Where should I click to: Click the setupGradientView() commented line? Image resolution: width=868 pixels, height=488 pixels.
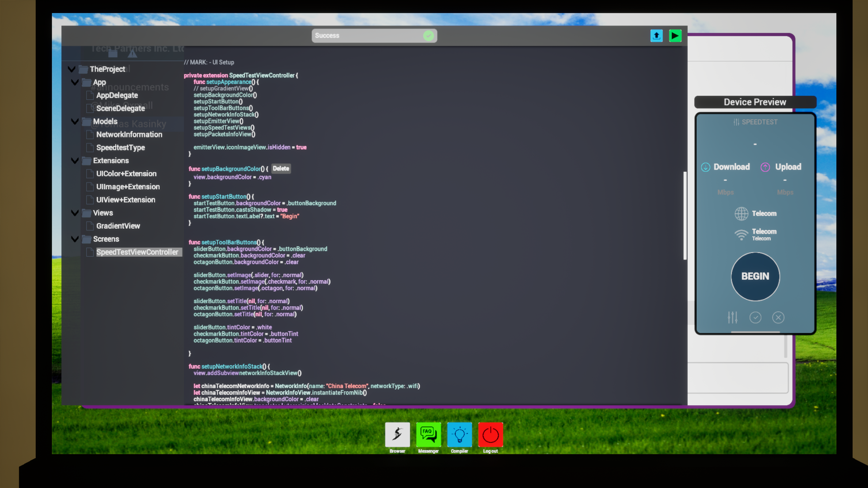point(223,88)
